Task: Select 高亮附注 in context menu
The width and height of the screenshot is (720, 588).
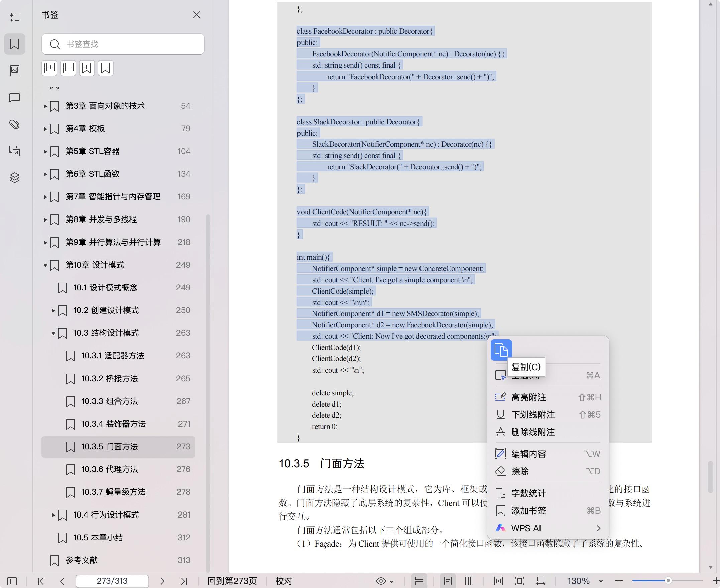Action: point(548,397)
